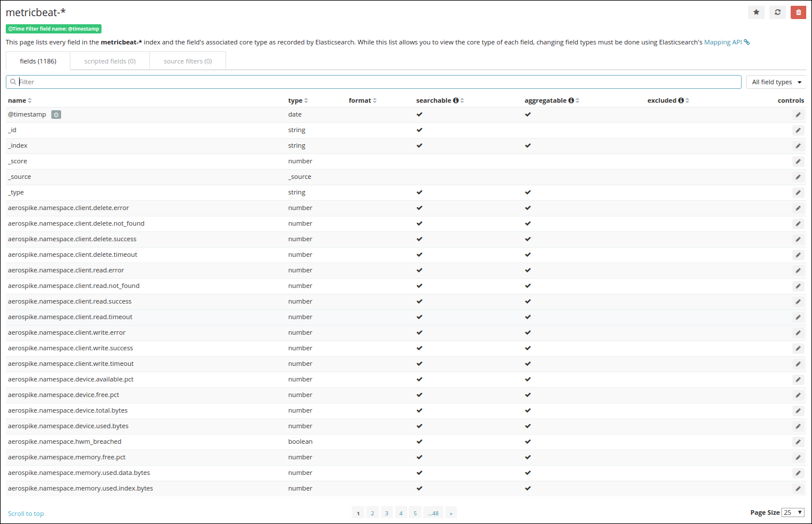Image resolution: width=812 pixels, height=524 pixels.
Task: Select boolean type for hwm_breached
Action: click(300, 442)
